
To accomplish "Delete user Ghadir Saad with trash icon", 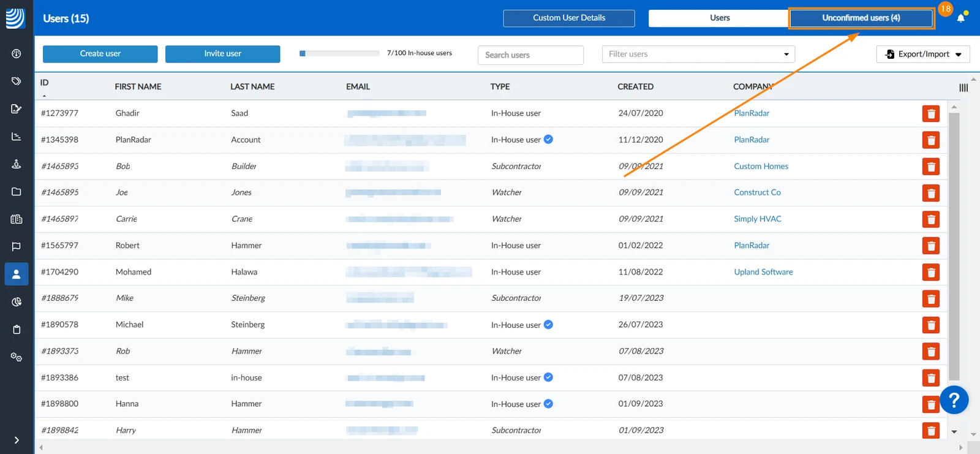I will click(931, 114).
